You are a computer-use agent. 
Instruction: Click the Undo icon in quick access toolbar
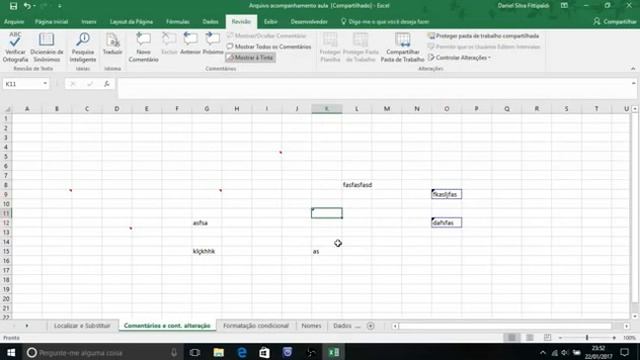27,6
